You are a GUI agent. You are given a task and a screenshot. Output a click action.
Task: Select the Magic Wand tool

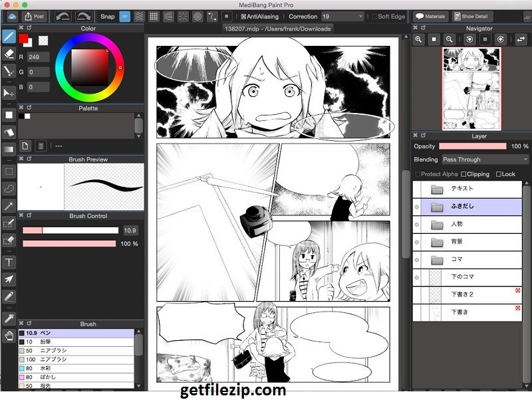tap(9, 205)
